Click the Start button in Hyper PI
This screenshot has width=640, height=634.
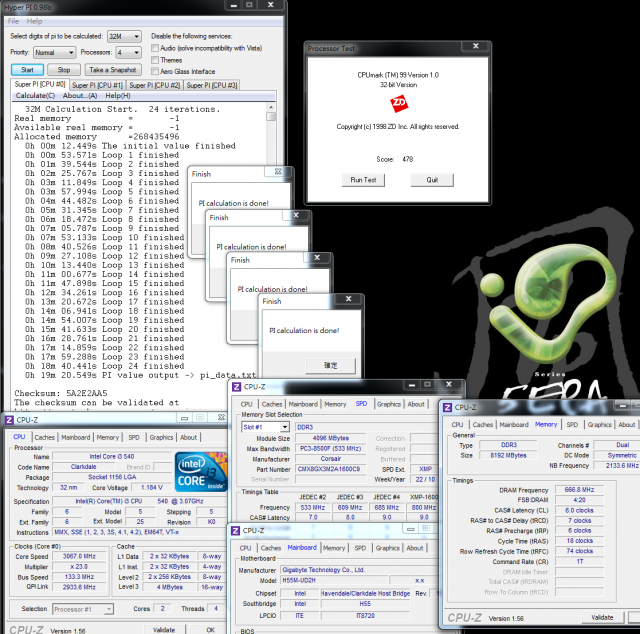(27, 70)
